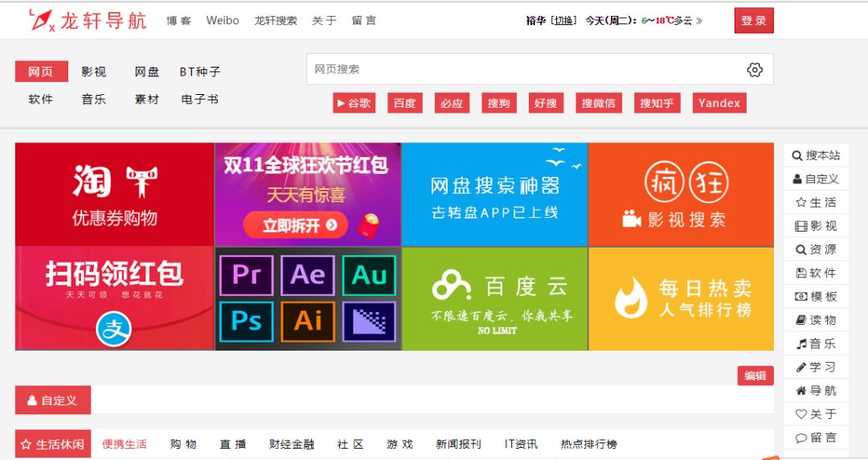Open the 疯狂 影视搜索 tile
Viewport: 868px width, 460px height.
681,195
